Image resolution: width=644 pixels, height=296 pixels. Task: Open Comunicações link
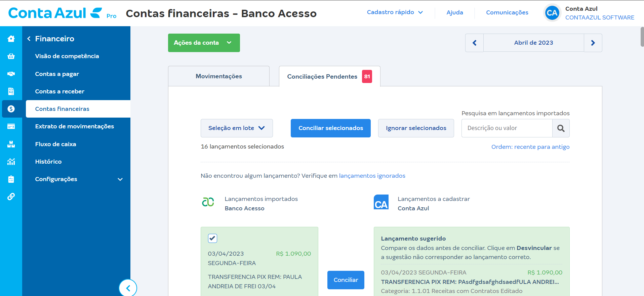pyautogui.click(x=507, y=12)
